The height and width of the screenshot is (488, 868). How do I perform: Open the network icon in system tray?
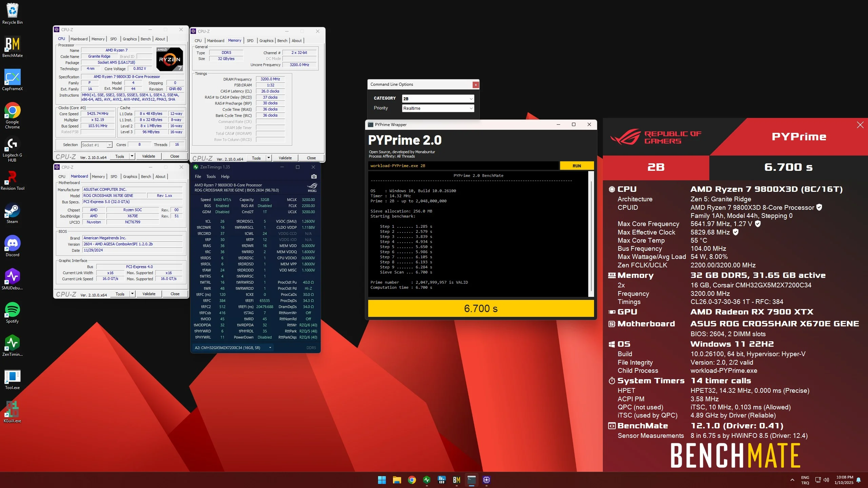tap(818, 480)
